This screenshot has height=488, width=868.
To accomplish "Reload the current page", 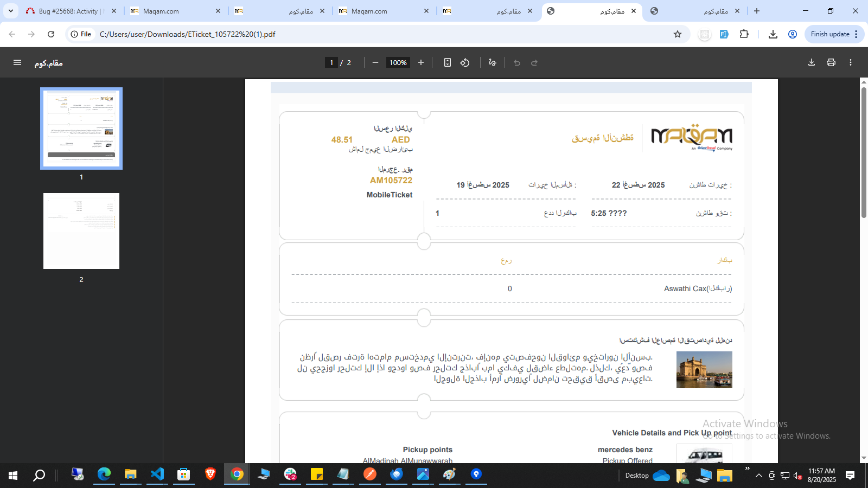I will 51,34.
